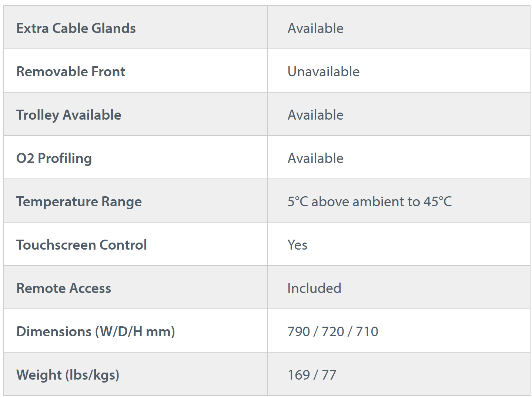
Task: Click the word Glands in the first row
Action: [x=114, y=29]
